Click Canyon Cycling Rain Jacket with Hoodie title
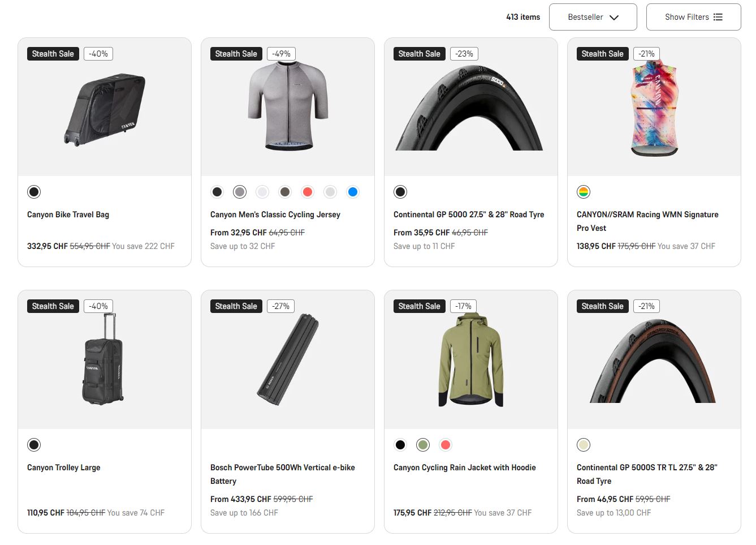Image resolution: width=756 pixels, height=545 pixels. (x=464, y=467)
